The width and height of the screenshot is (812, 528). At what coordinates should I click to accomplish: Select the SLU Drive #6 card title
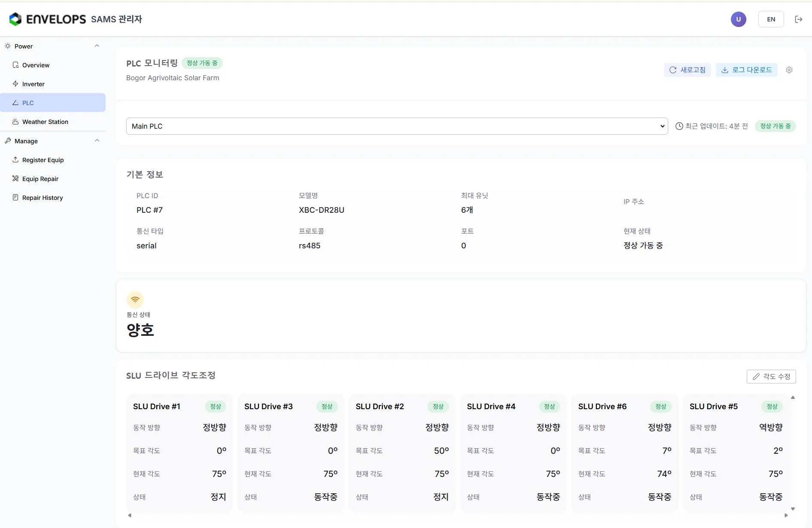(x=603, y=407)
